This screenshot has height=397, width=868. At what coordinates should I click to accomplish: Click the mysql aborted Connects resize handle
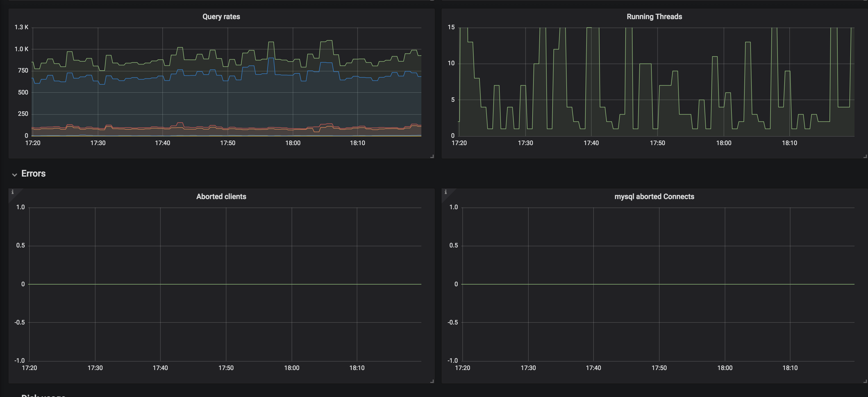click(865, 381)
